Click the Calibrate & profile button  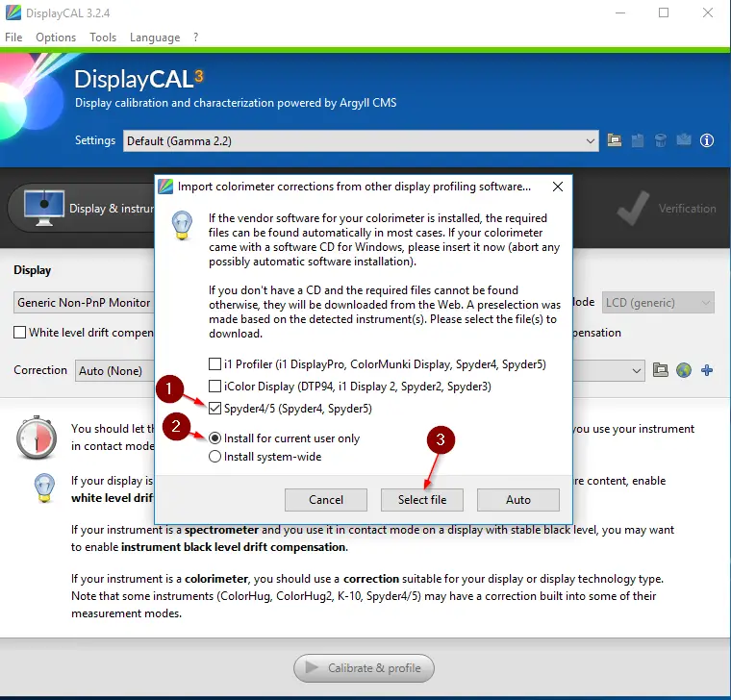point(364,668)
